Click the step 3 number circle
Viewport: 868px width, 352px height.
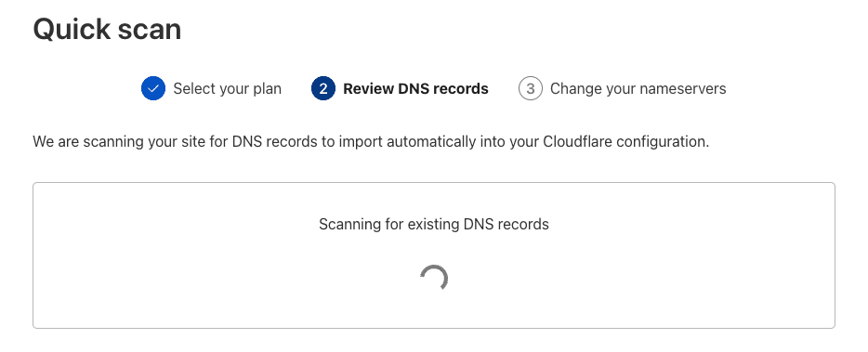point(531,88)
